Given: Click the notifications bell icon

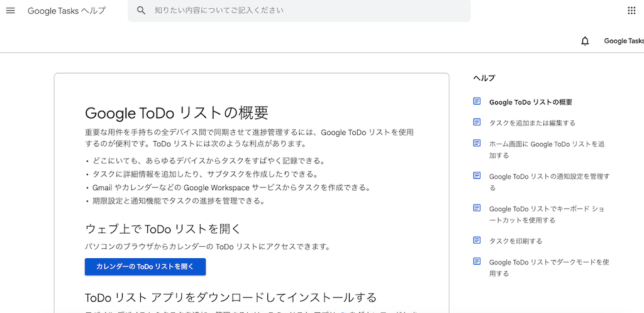Looking at the screenshot, I should [x=586, y=41].
